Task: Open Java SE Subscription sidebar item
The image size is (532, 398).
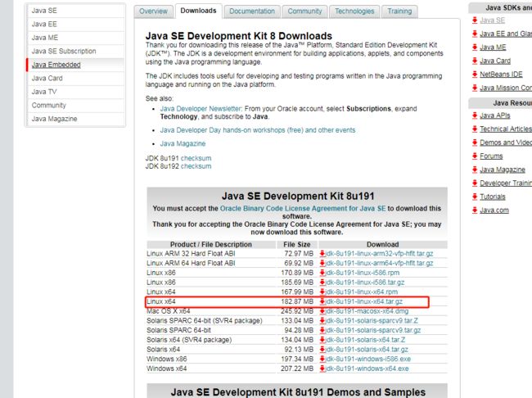Action: [x=75, y=52]
